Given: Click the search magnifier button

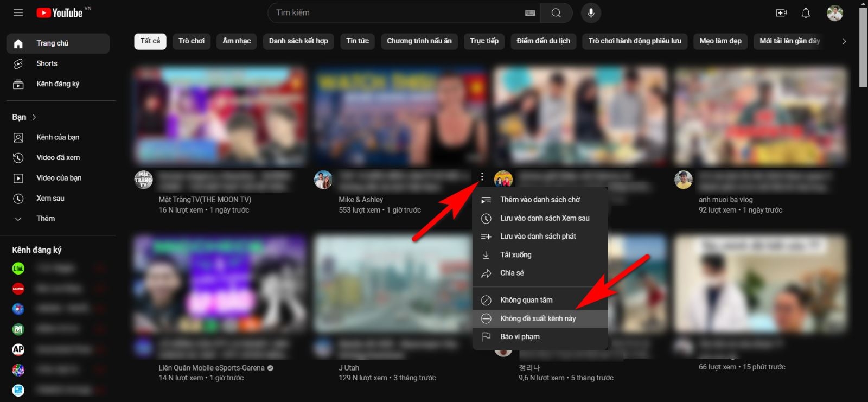Looking at the screenshot, I should point(556,13).
